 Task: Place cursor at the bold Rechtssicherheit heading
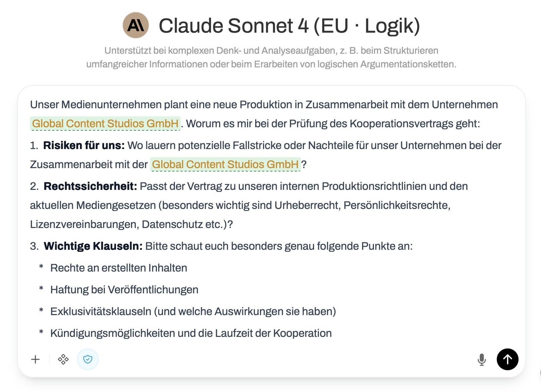(x=90, y=186)
